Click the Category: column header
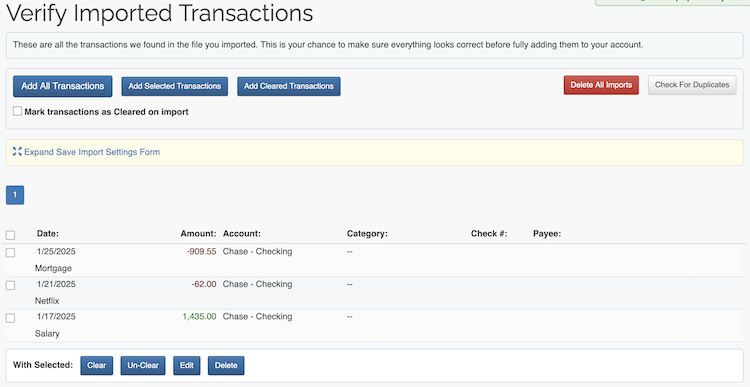This screenshot has width=750, height=387. click(367, 234)
